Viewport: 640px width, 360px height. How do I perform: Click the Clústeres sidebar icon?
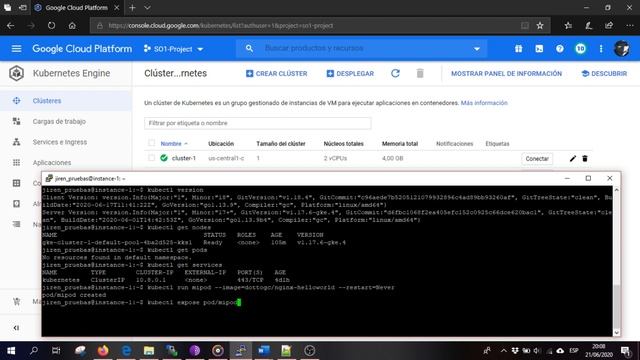click(x=16, y=101)
